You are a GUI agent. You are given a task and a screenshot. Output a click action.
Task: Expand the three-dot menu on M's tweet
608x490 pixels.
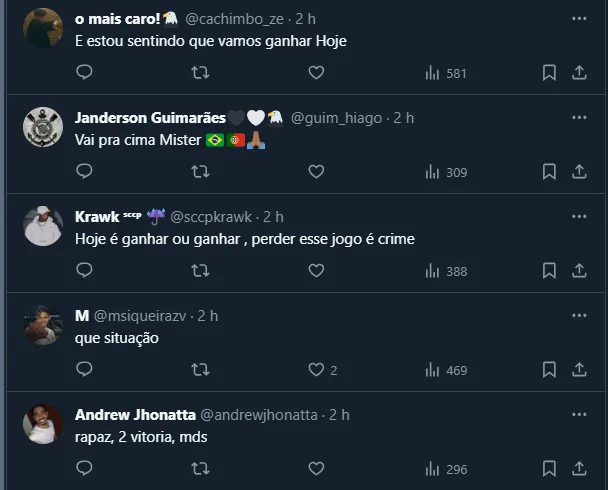[579, 315]
